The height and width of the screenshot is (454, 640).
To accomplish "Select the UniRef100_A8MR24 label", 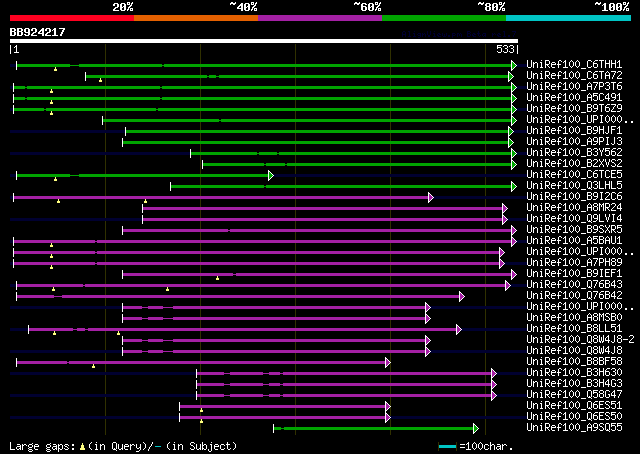I will click(x=574, y=208).
